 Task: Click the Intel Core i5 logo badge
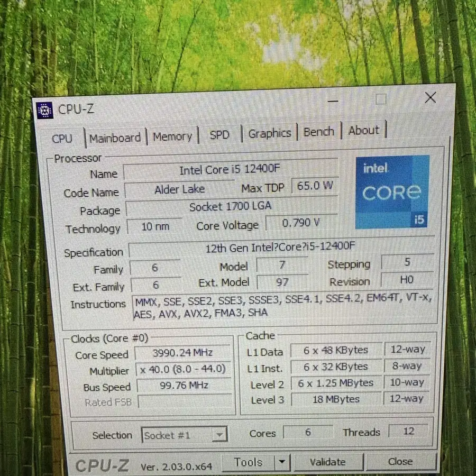(392, 192)
